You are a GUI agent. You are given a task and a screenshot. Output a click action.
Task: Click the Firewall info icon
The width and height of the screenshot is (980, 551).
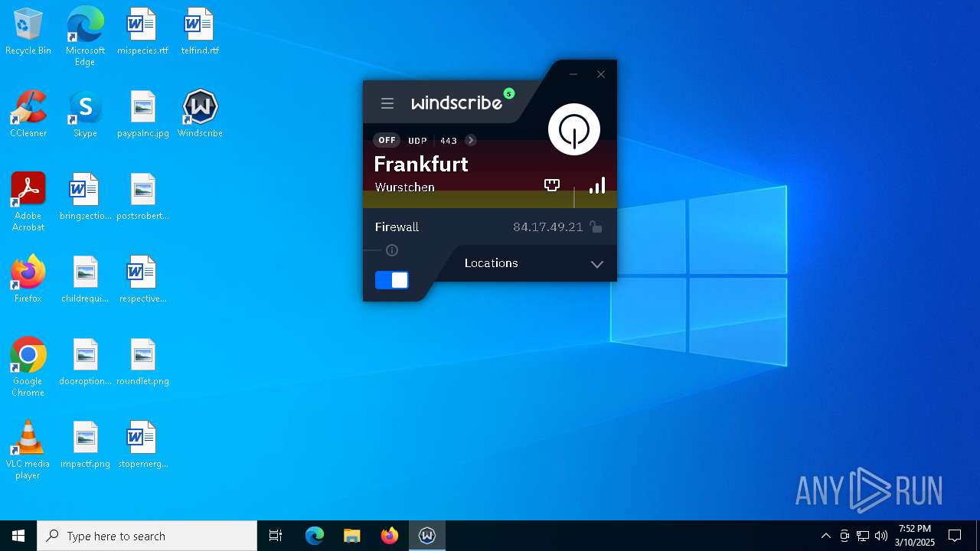[x=392, y=250]
